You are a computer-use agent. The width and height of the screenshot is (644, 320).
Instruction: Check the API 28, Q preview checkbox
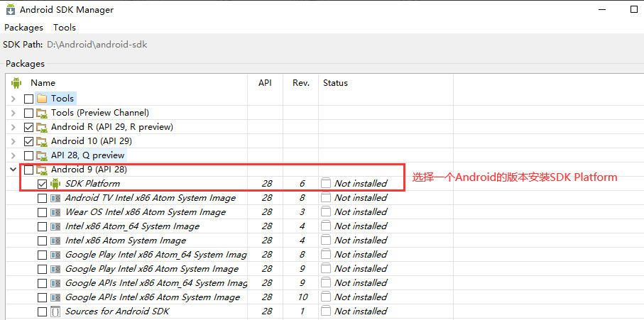[x=28, y=156]
